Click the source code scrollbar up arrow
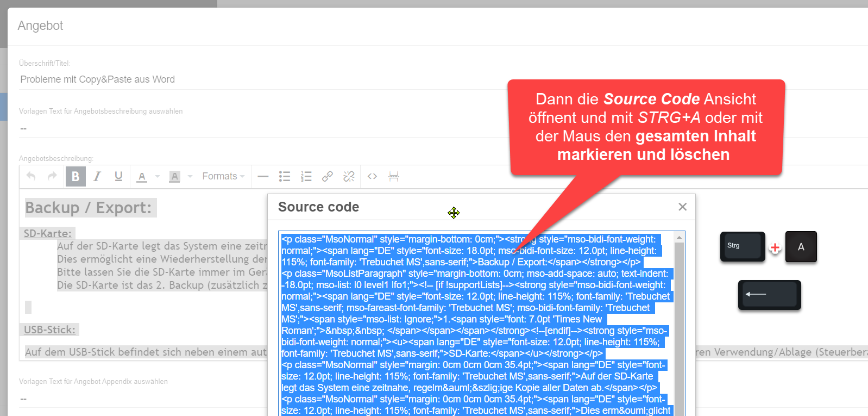This screenshot has width=868, height=416. [x=679, y=238]
